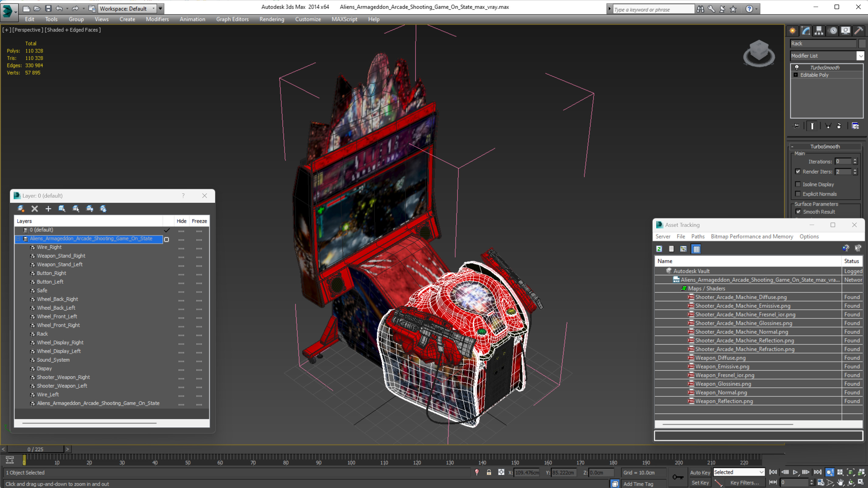Click Selection Lock padlock icon
Viewport: 868px width, 488px height.
[x=489, y=472]
